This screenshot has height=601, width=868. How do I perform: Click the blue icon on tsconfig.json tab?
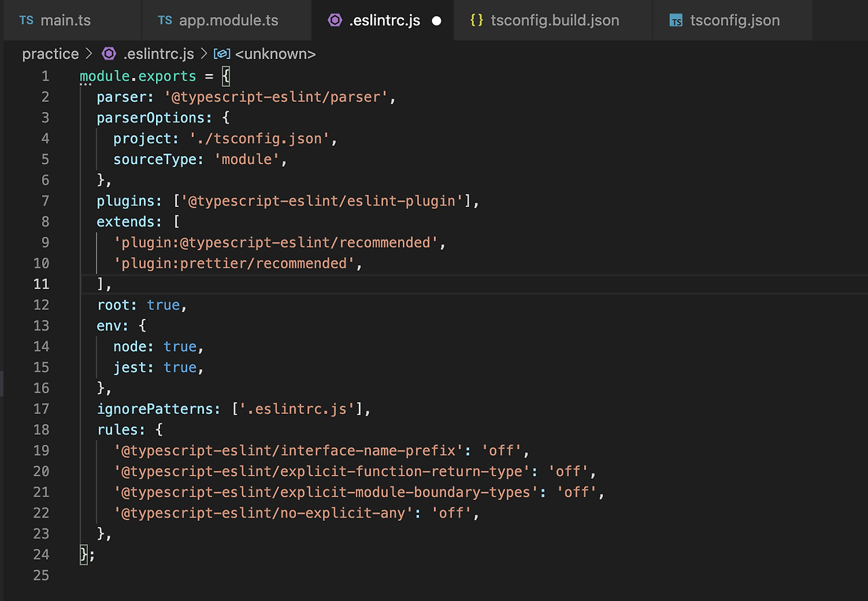[676, 20]
